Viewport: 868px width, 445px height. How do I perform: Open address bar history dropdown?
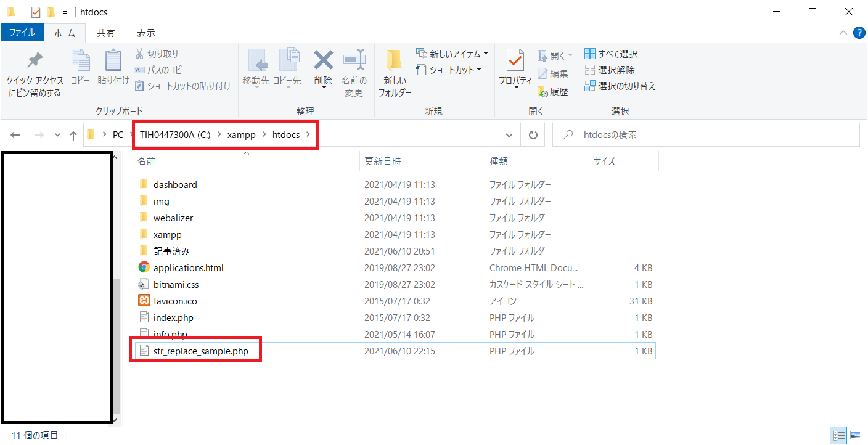509,135
